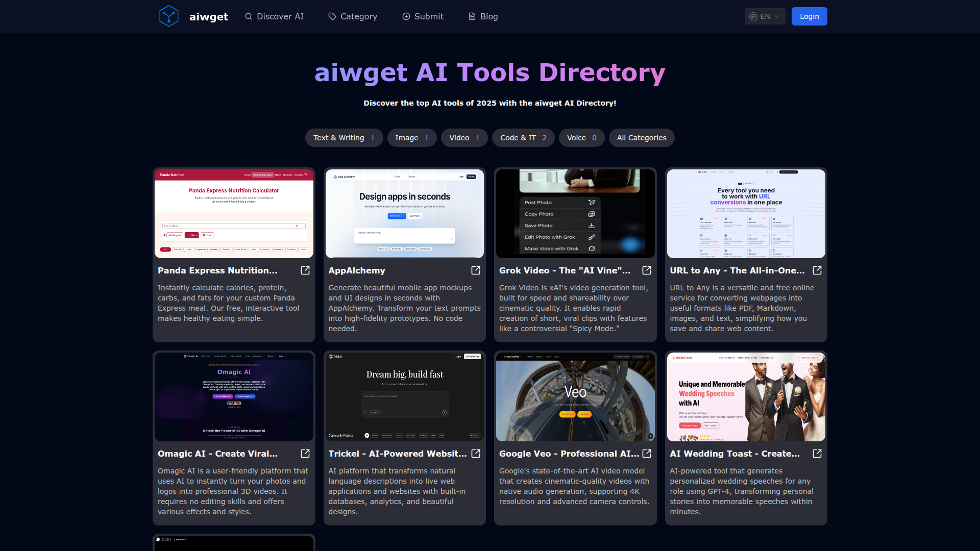Click the document icon beside Blog
This screenshot has height=551, width=980.
click(472, 16)
